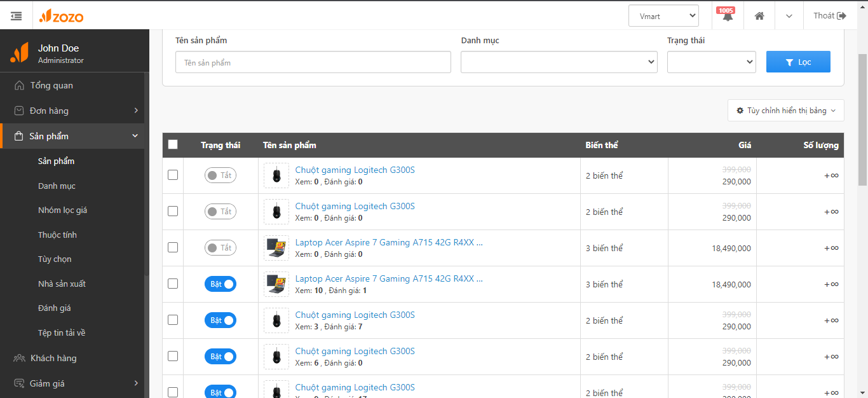Collapse the sidebar using the hamburger icon
This screenshot has width=868, height=398.
[x=17, y=16]
